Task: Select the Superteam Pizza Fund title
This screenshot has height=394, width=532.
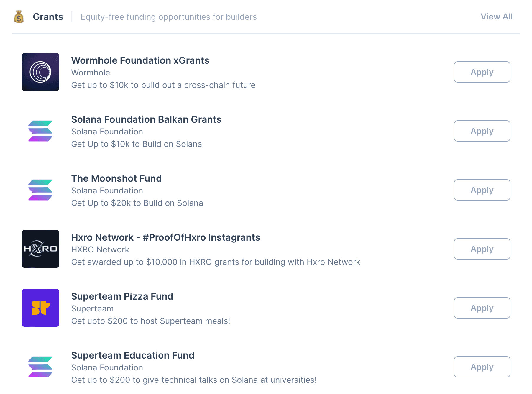Action: [122, 296]
